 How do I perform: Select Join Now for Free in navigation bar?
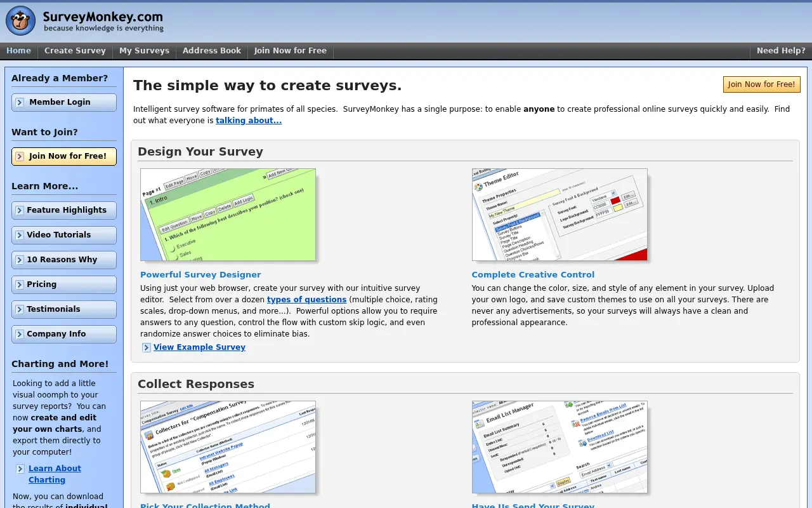291,51
